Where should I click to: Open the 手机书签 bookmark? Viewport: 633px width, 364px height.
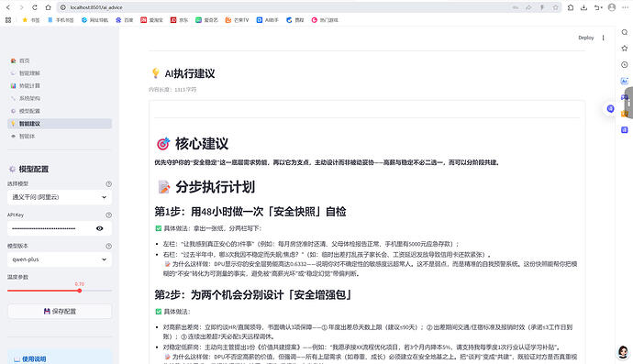61,20
